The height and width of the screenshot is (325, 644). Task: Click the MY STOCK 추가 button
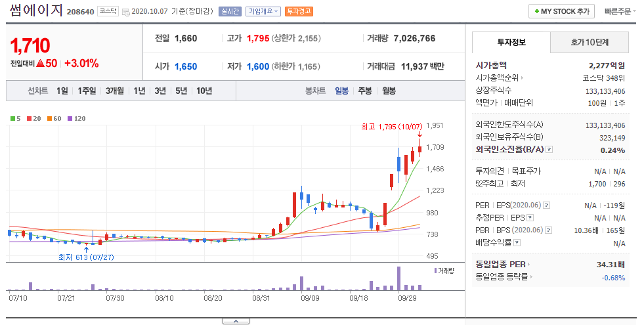click(562, 12)
